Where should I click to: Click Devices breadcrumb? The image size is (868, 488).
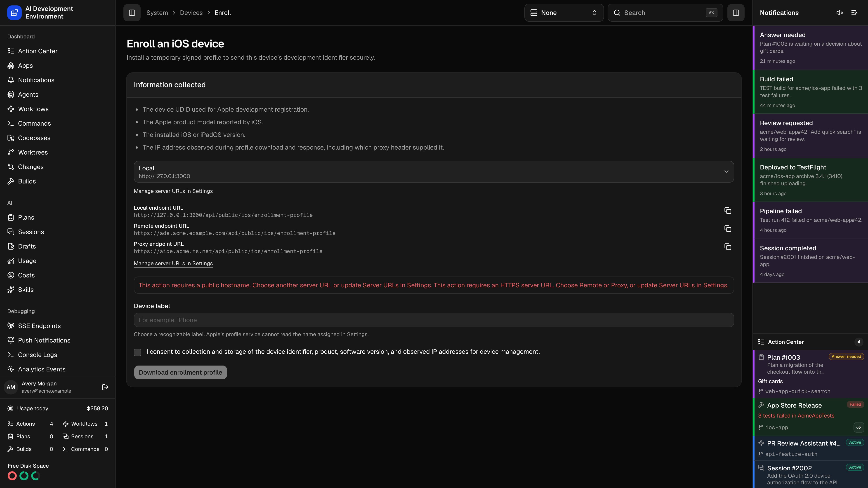pyautogui.click(x=191, y=13)
